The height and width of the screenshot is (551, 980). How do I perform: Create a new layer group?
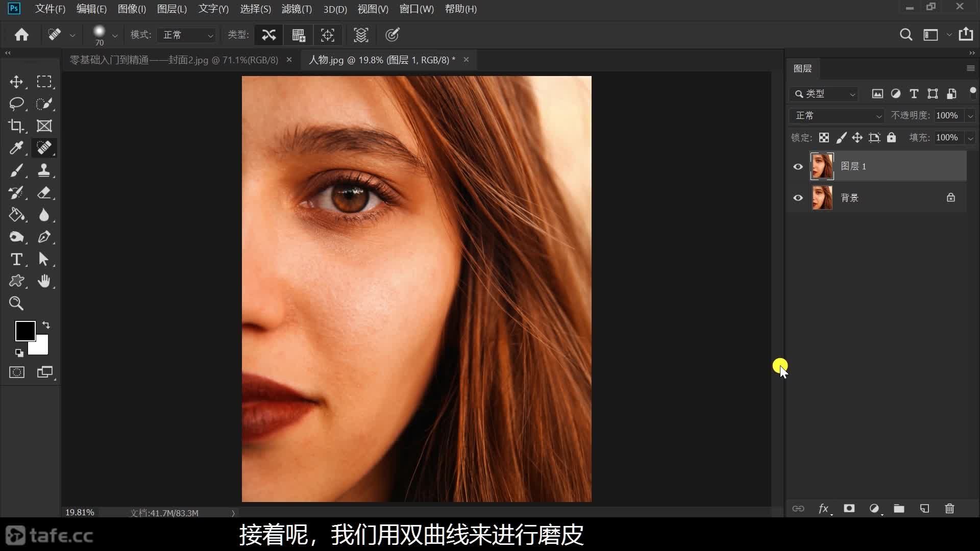point(899,509)
